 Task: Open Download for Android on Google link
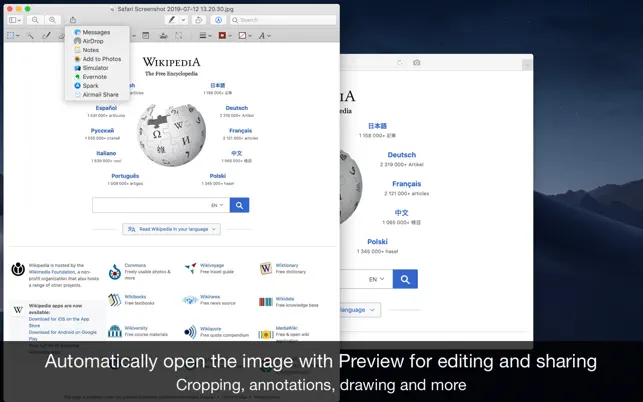63,335
